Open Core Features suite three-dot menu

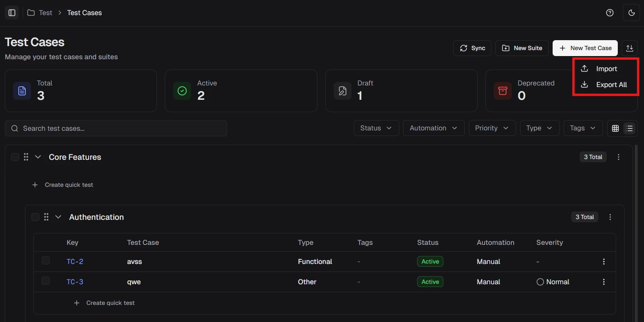tap(619, 157)
